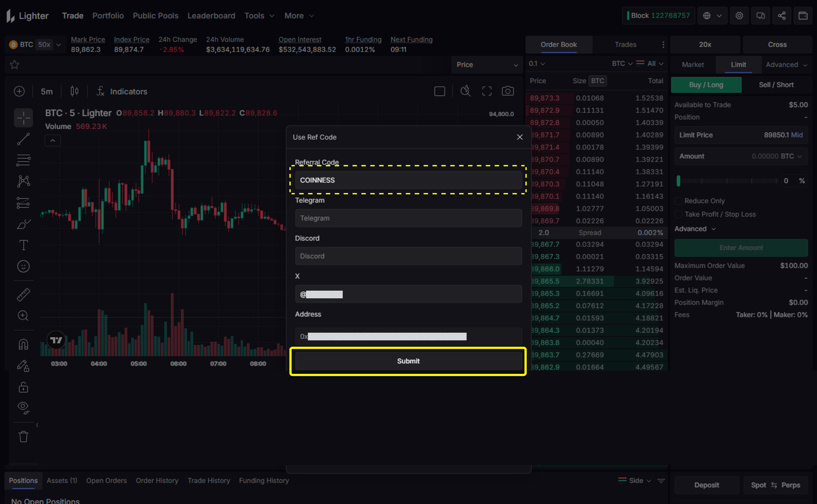
Task: Enable Take Profit / Stop Loss checkbox
Action: [x=678, y=214]
